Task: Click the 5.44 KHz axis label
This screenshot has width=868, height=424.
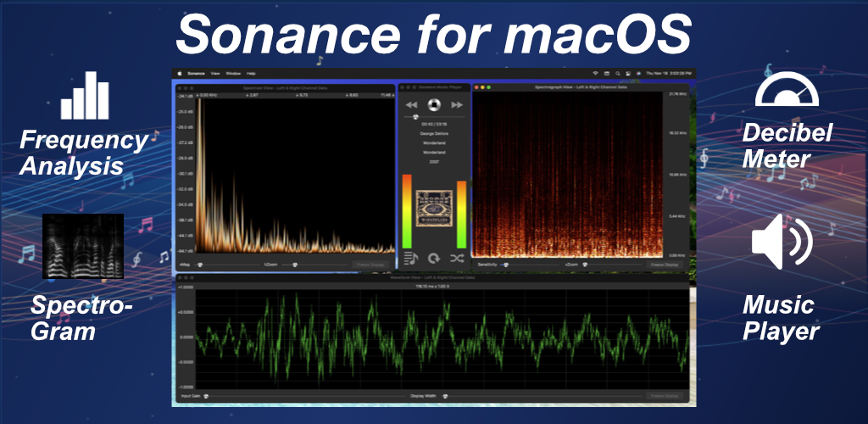Action: (x=679, y=216)
